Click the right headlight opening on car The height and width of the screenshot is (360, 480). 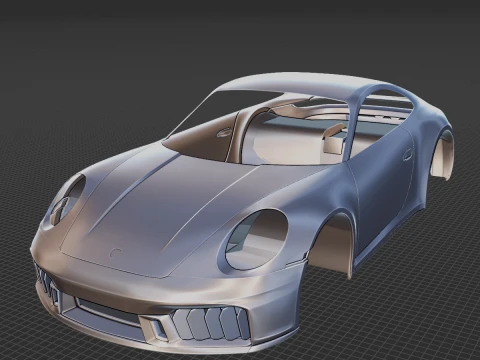(x=256, y=239)
